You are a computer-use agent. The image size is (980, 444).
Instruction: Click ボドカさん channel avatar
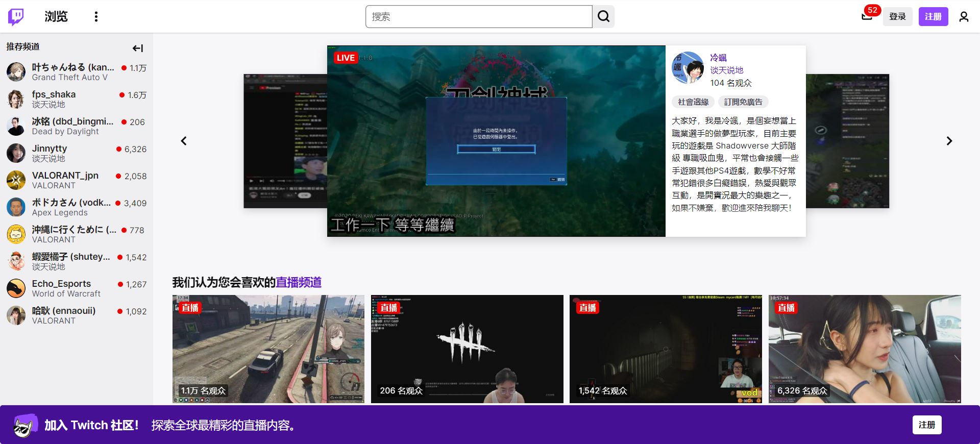point(16,207)
